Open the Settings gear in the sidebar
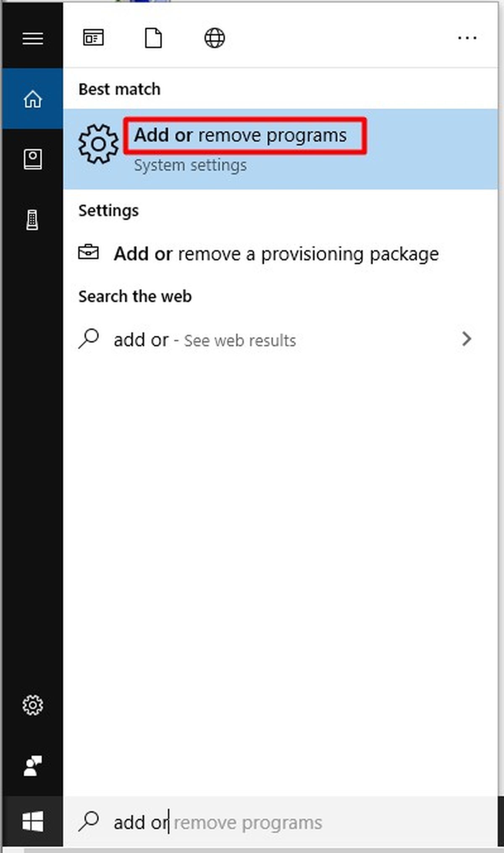The width and height of the screenshot is (504, 853). [x=33, y=705]
